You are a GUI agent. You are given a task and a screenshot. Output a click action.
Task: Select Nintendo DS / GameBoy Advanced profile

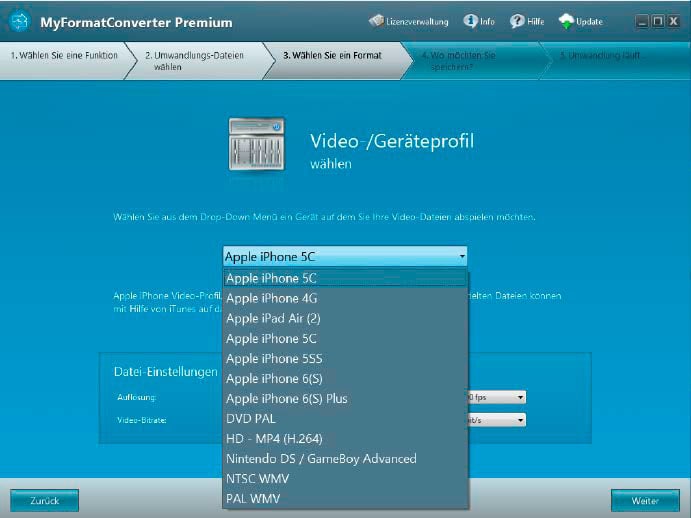point(345,459)
